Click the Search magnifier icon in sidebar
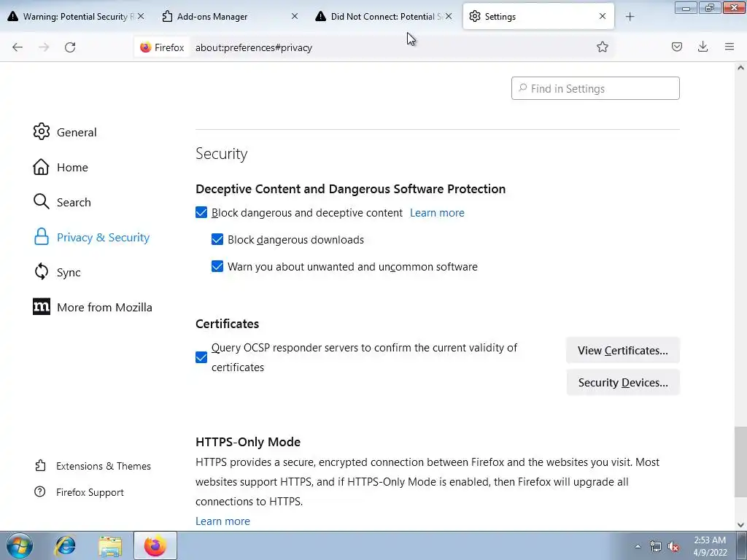 coord(42,201)
